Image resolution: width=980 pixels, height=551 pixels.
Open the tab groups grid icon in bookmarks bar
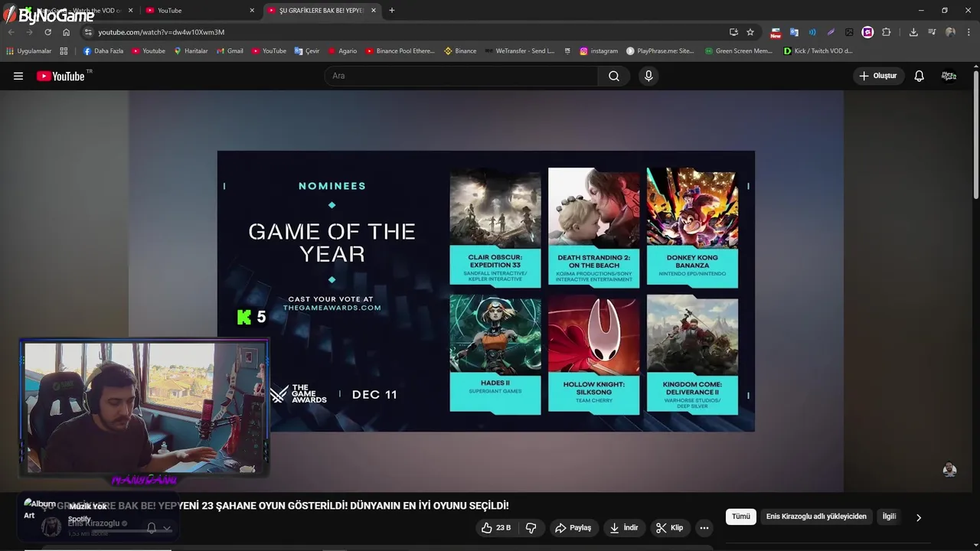coord(64,51)
